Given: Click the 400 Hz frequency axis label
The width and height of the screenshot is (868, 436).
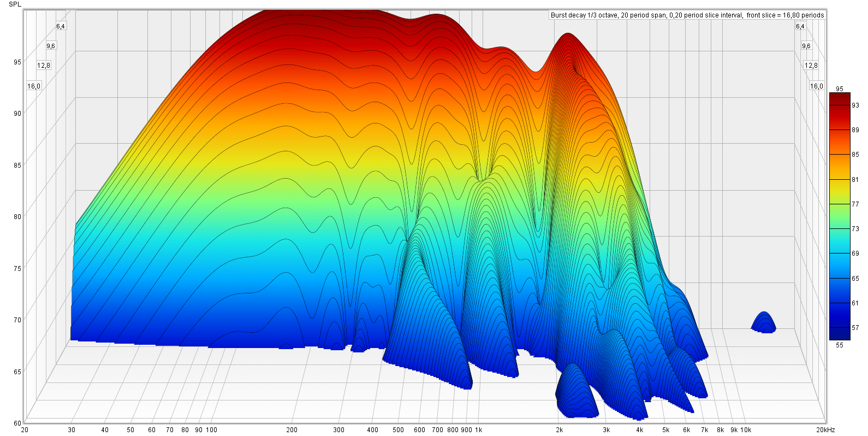Looking at the screenshot, I should click(x=372, y=430).
